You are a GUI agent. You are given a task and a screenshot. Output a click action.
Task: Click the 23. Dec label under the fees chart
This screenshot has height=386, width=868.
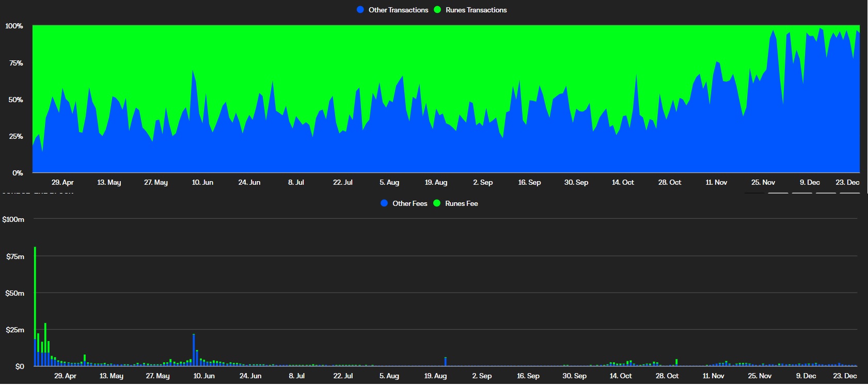point(845,376)
